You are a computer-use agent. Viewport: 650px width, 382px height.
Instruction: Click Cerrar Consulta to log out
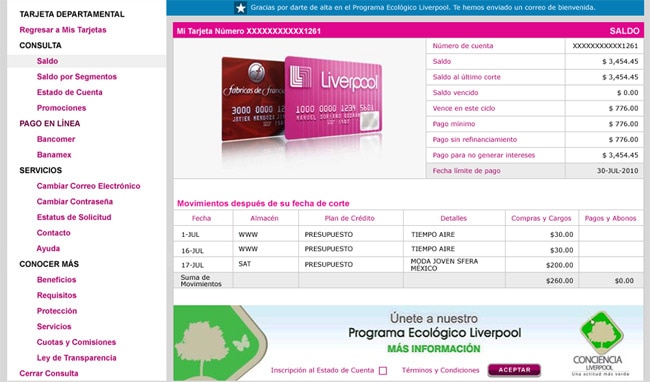tap(49, 373)
